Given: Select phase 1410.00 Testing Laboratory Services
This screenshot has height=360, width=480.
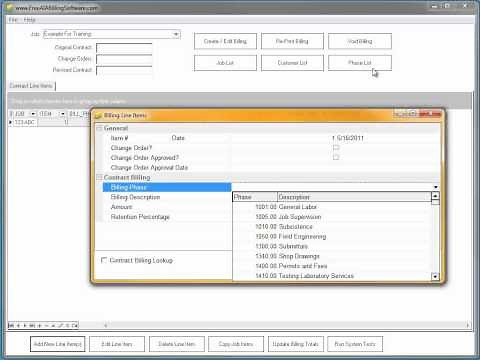Looking at the screenshot, I should pos(332,276).
